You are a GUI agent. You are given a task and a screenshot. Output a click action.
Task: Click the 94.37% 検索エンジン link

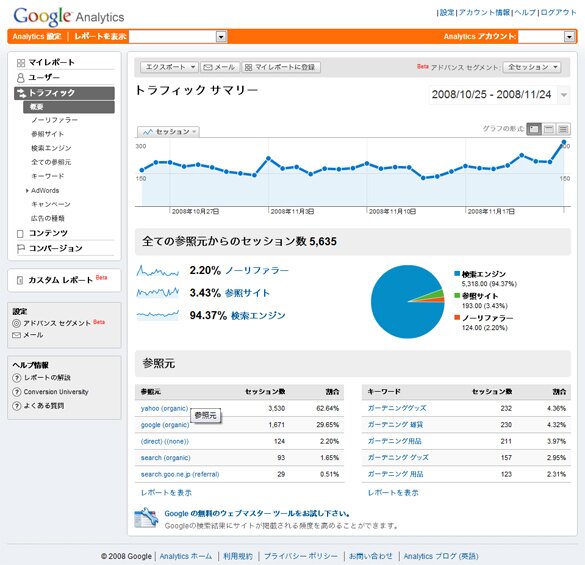(258, 316)
